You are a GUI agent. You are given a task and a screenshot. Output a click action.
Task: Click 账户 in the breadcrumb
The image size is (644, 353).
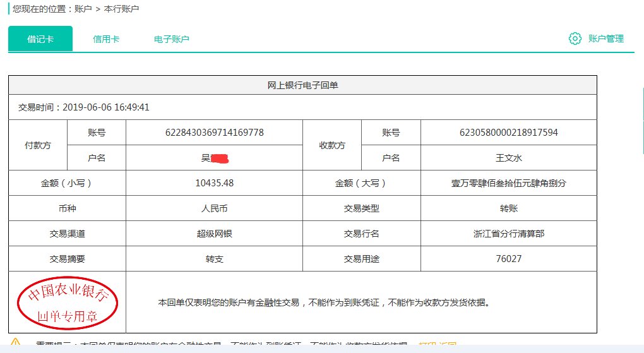(x=83, y=9)
